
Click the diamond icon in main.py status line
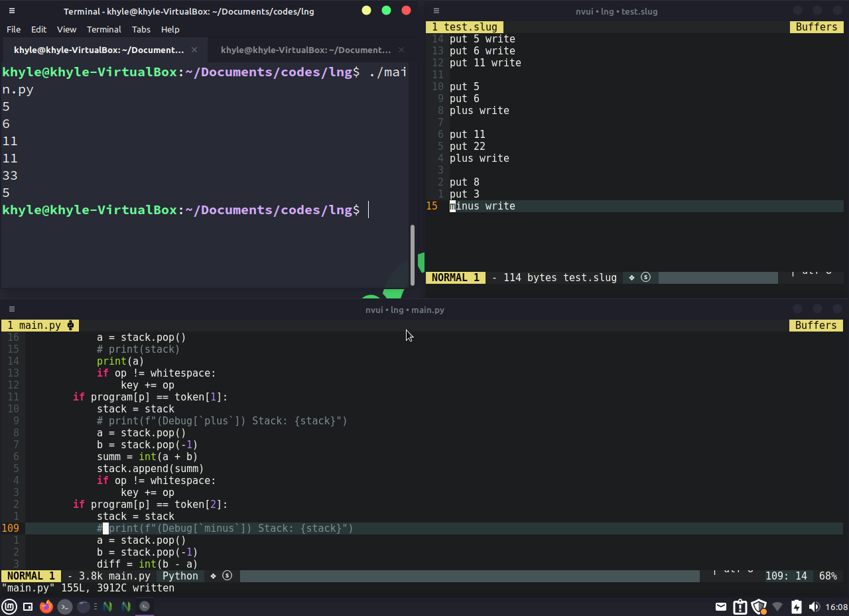pyautogui.click(x=213, y=576)
